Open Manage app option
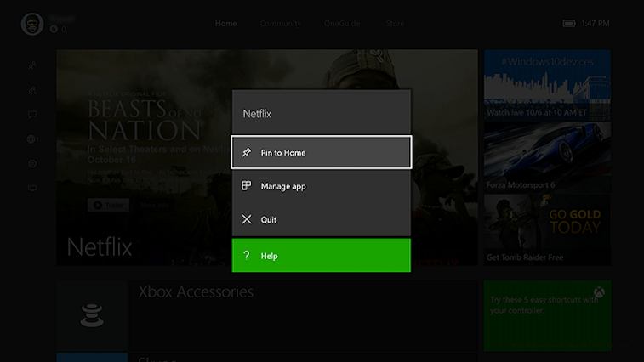 (x=321, y=186)
